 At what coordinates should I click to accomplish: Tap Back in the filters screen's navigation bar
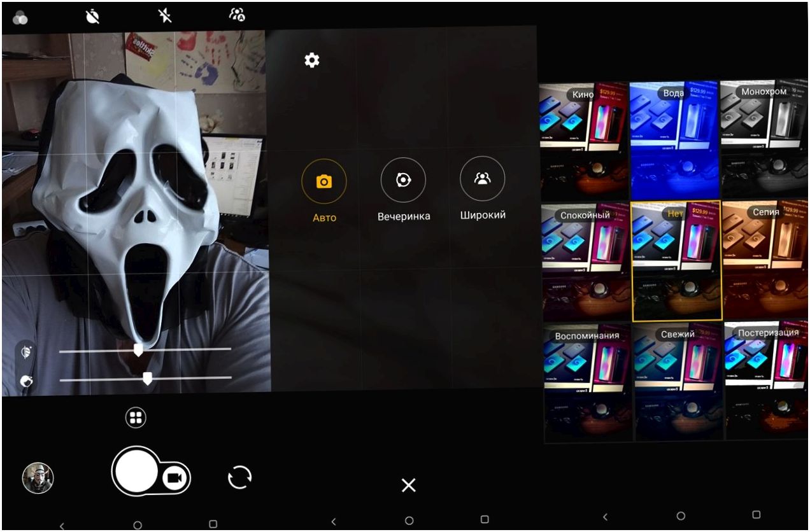(x=606, y=517)
